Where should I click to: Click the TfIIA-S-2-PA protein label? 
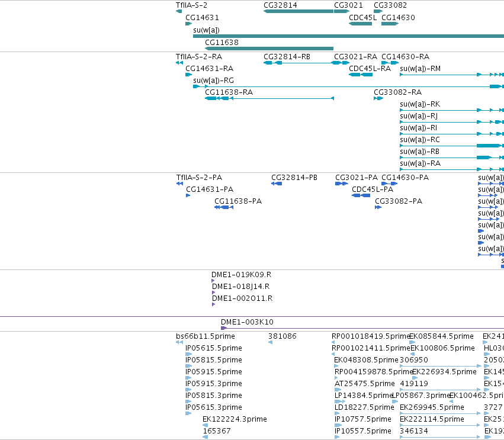click(199, 178)
